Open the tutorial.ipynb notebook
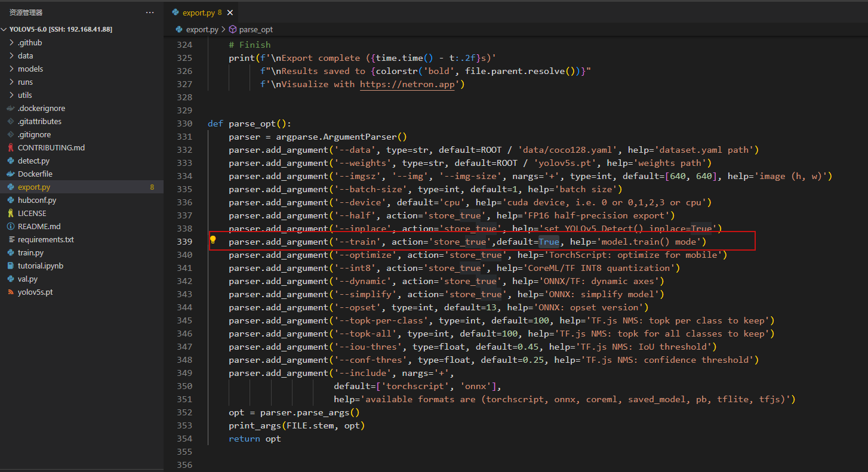868x472 pixels. point(82,266)
